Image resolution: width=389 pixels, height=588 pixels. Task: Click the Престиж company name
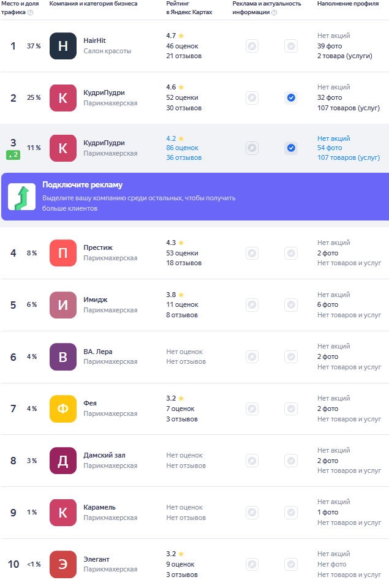(x=98, y=247)
